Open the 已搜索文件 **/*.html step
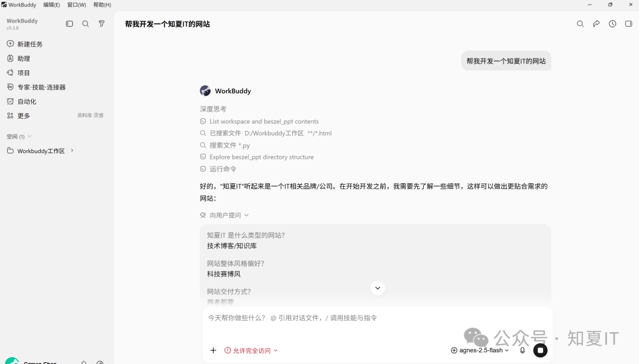The width and height of the screenshot is (639, 364). pyautogui.click(x=266, y=133)
